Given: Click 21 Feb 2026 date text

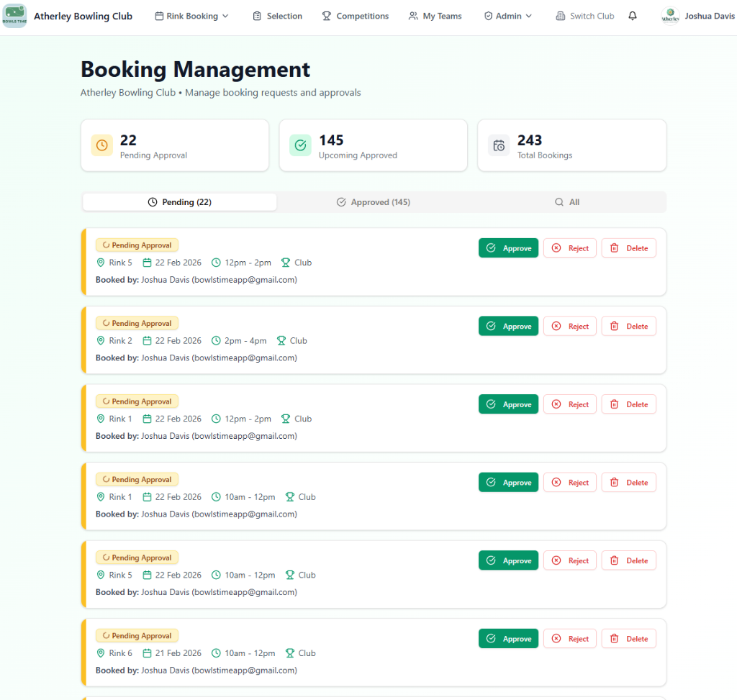Looking at the screenshot, I should click(x=178, y=653).
